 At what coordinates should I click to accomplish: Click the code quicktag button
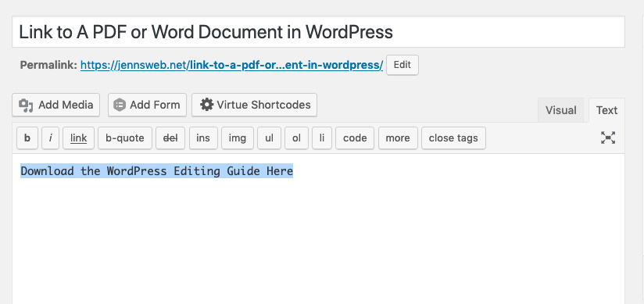tap(355, 138)
